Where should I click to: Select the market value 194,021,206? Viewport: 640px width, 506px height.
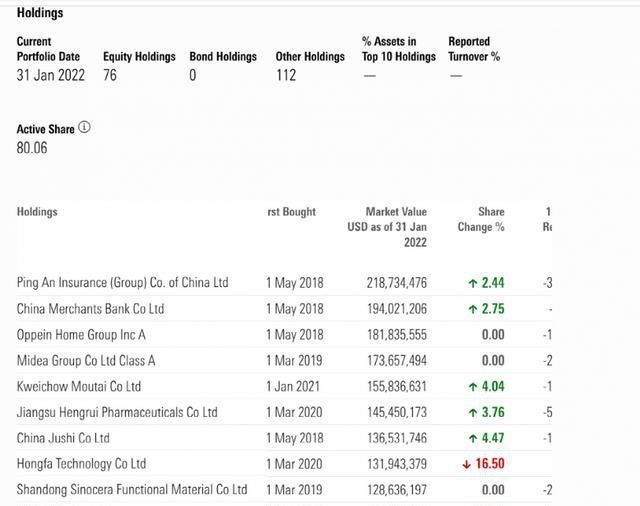tap(397, 308)
